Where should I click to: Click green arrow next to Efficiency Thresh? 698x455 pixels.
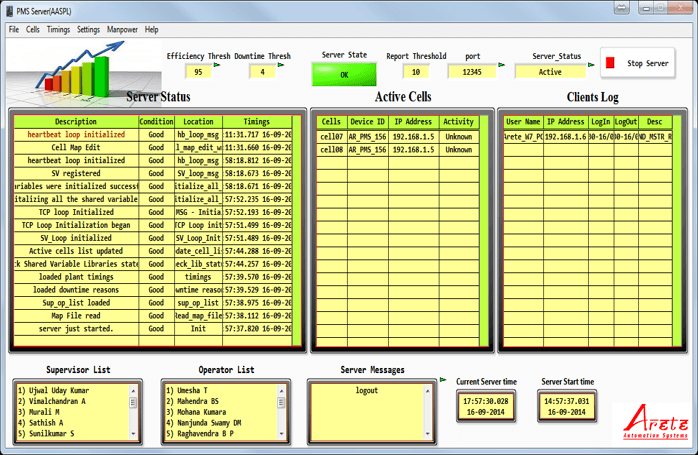click(x=217, y=65)
